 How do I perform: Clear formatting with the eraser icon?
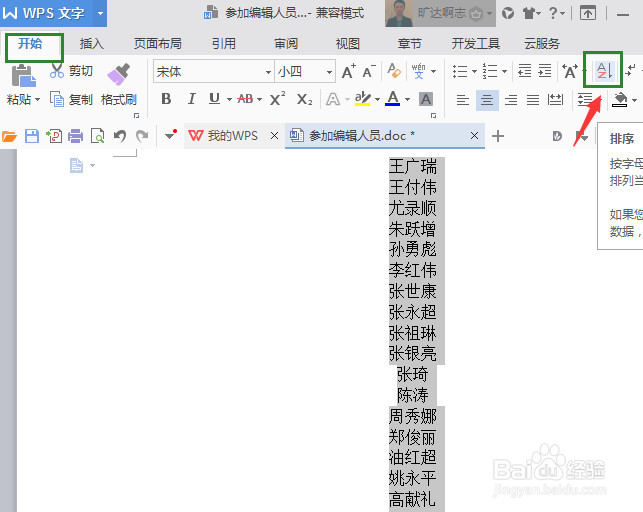(x=394, y=71)
